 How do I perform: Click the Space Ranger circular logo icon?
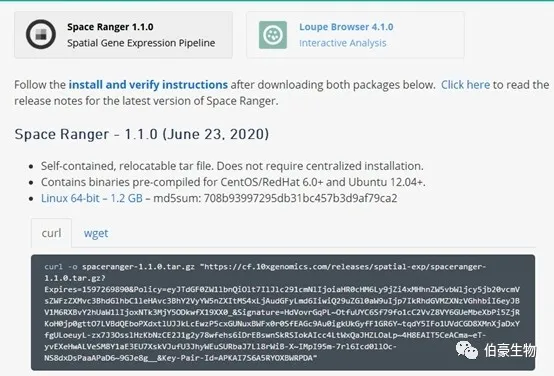tap(41, 34)
